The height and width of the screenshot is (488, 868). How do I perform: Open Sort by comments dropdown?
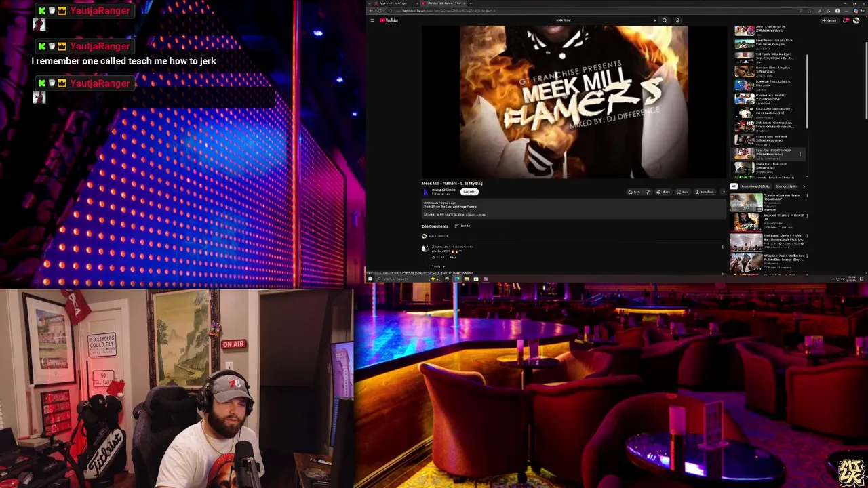click(462, 226)
